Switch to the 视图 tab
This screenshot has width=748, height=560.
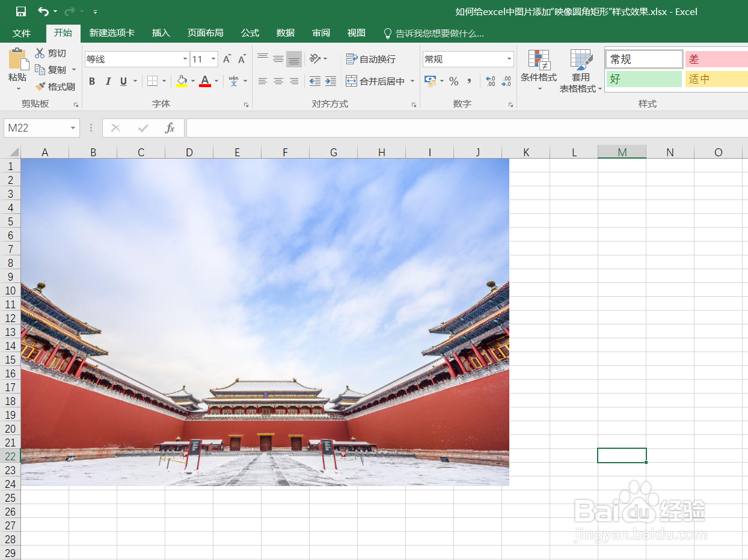pyautogui.click(x=357, y=33)
